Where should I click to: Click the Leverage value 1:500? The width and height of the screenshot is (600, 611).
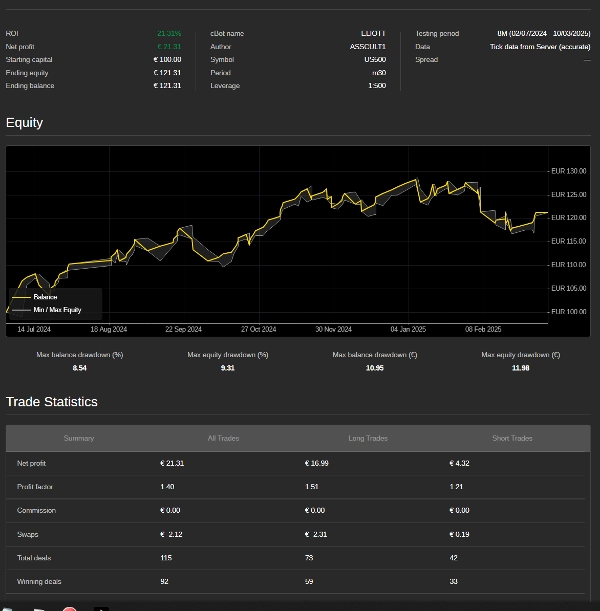point(377,86)
